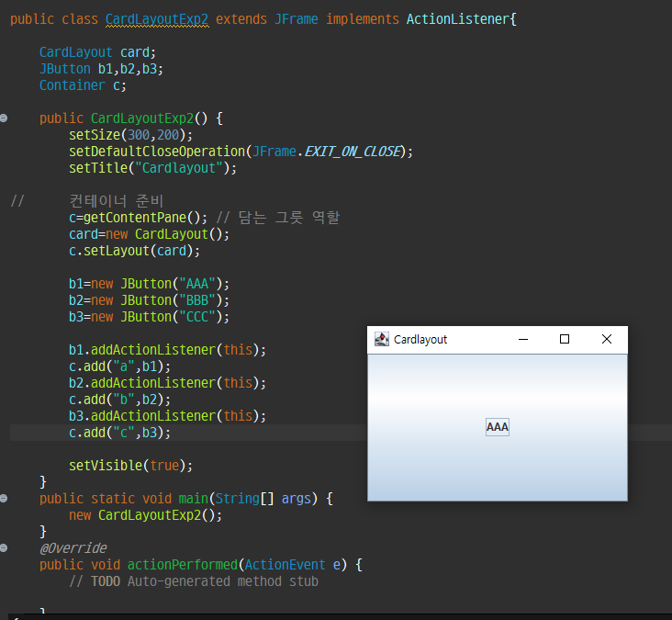The image size is (672, 620).
Task: Click the underlined CardLayoutExp2 class name
Action: (x=157, y=19)
